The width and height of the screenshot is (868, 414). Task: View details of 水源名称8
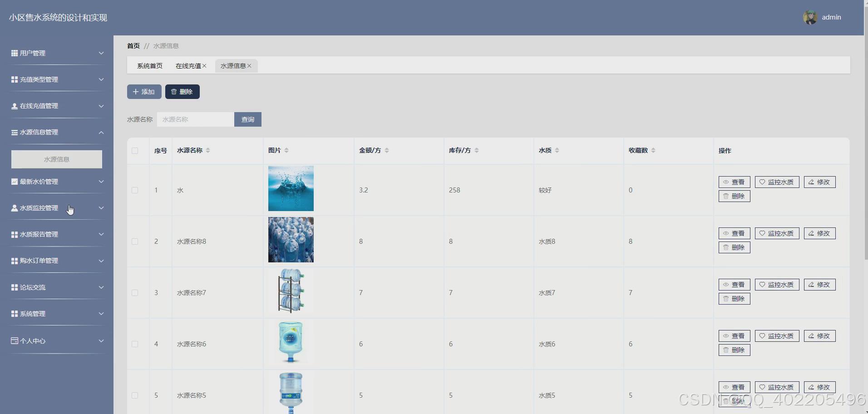click(734, 233)
